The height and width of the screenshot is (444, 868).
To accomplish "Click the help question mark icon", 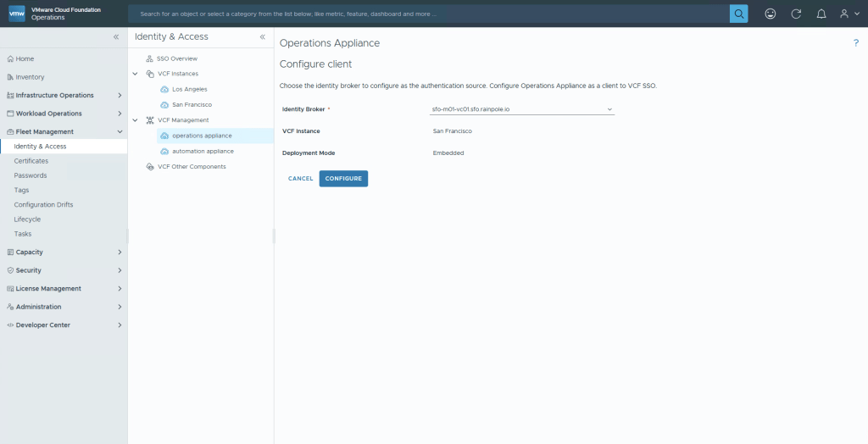I will tap(856, 43).
